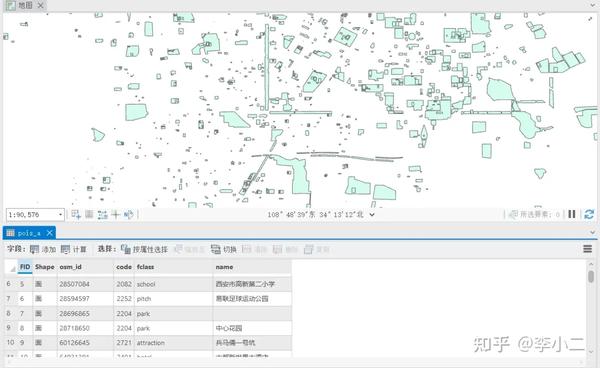Click the code cell 2721
The image size is (600, 368).
point(124,342)
